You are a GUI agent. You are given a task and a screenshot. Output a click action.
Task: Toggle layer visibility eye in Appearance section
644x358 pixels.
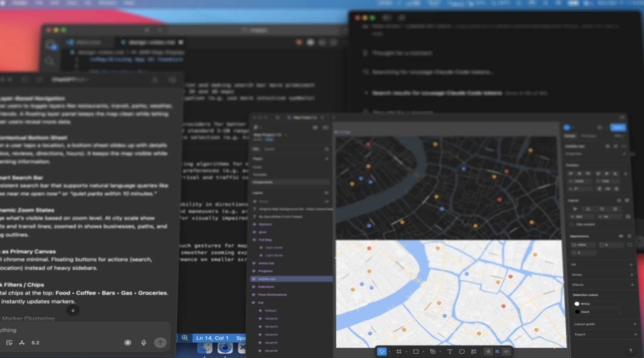click(x=621, y=236)
